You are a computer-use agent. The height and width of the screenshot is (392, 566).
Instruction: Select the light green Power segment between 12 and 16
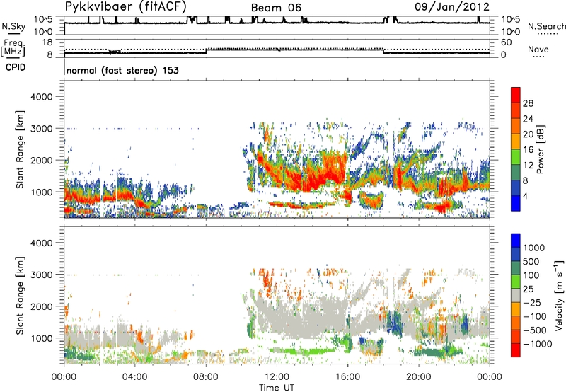click(516, 157)
